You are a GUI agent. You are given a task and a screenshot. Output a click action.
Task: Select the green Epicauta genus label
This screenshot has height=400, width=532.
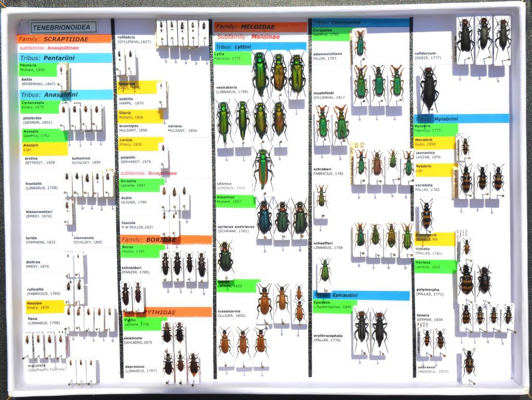[334, 306]
